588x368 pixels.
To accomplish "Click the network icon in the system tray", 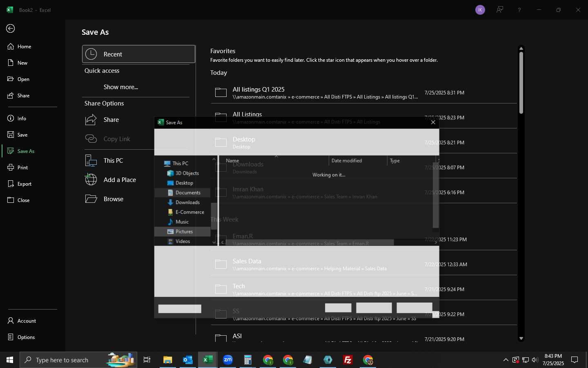I will coord(526,360).
